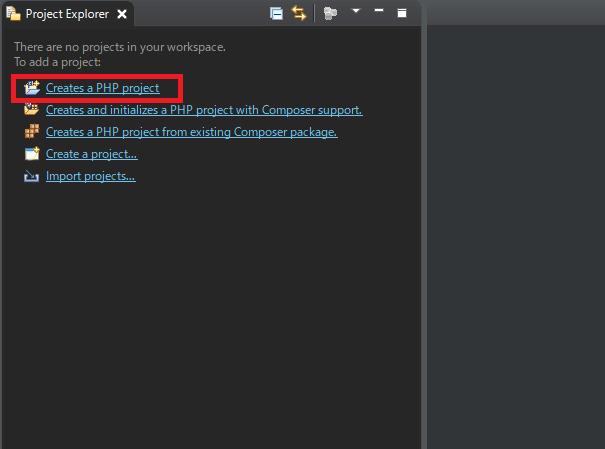The image size is (605, 449).
Task: Open 'Creates and initializes a PHP project with Composer support' link
Action: [x=204, y=110]
